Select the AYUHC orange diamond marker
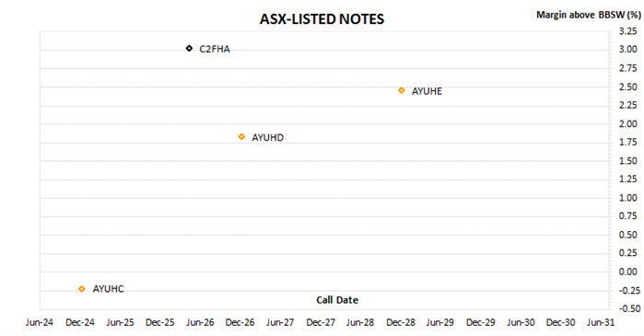Screen dimensions: 644x336 pyautogui.click(x=82, y=289)
